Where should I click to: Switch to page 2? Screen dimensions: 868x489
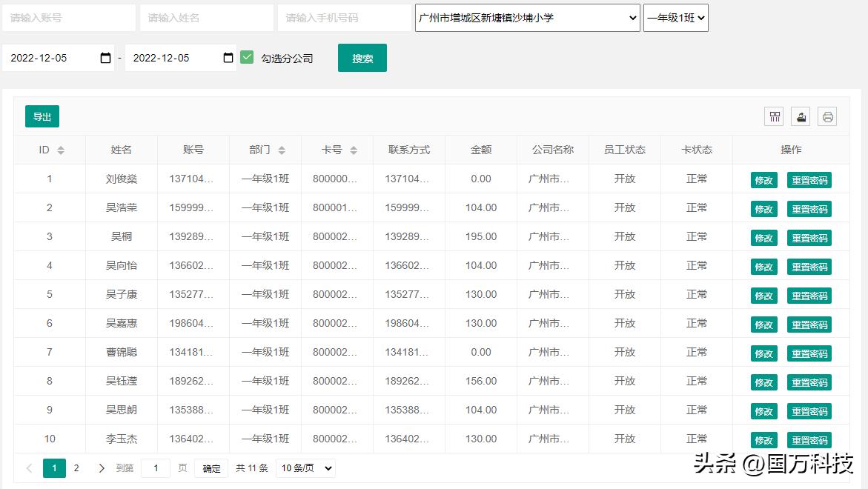(76, 468)
